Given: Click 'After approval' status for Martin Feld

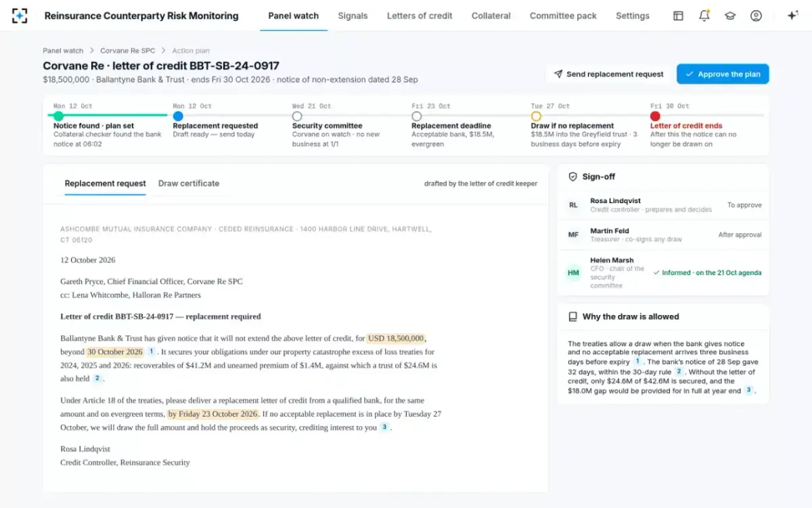Looking at the screenshot, I should coord(740,235).
